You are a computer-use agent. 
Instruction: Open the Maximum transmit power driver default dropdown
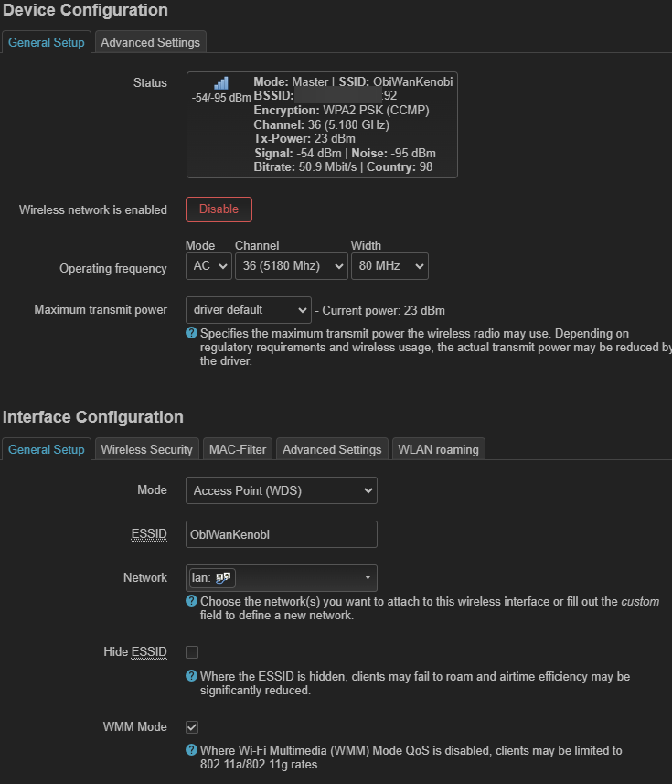(x=248, y=310)
